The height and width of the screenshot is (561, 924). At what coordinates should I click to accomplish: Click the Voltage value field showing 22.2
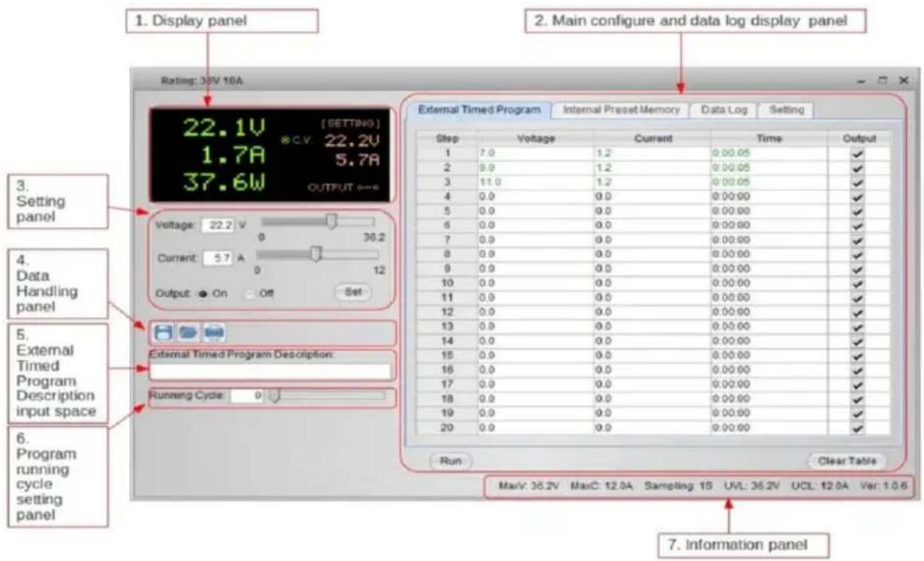(x=217, y=225)
